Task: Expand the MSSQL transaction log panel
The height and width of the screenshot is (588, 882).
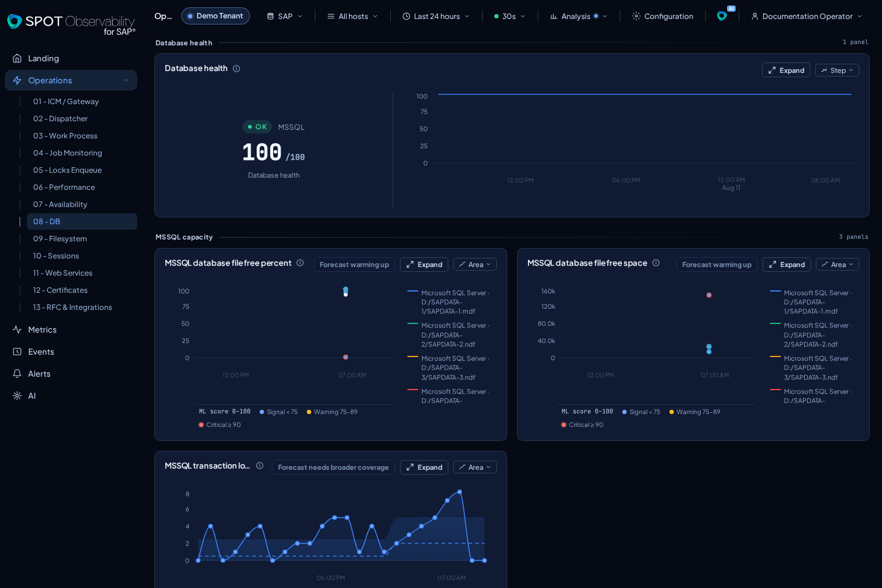Action: click(x=424, y=467)
